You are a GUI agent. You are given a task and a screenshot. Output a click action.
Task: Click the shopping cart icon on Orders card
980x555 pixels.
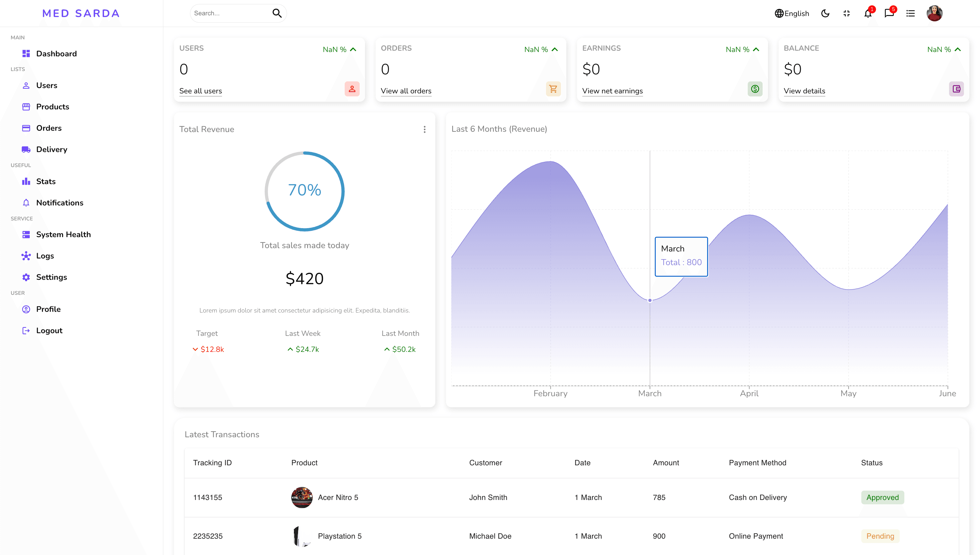(553, 89)
